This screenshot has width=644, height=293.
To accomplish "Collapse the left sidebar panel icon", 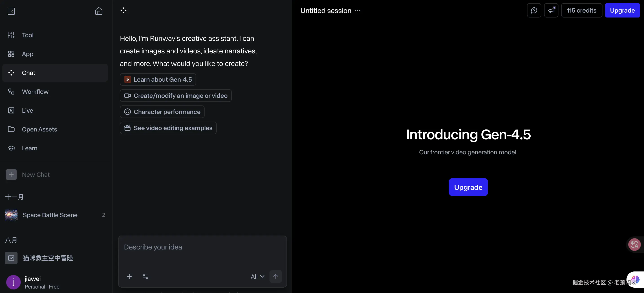I will pyautogui.click(x=11, y=11).
